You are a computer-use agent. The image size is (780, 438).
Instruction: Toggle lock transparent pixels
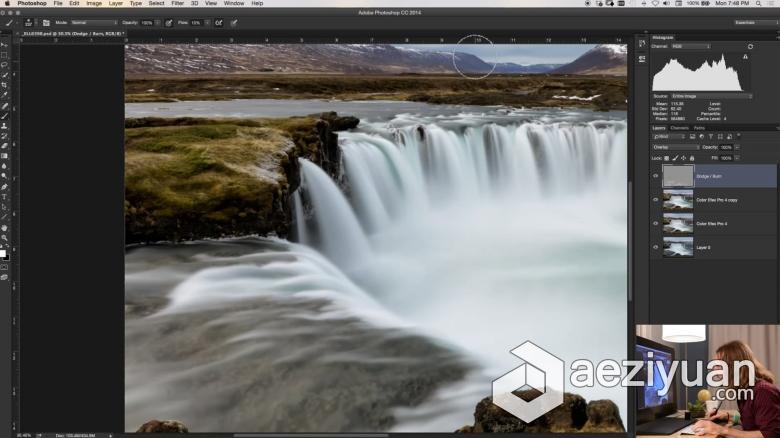coord(667,158)
